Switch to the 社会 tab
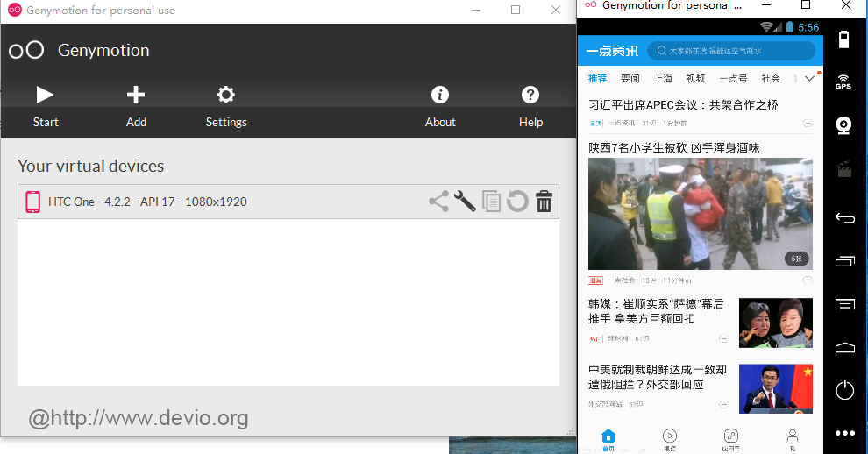 (771, 79)
